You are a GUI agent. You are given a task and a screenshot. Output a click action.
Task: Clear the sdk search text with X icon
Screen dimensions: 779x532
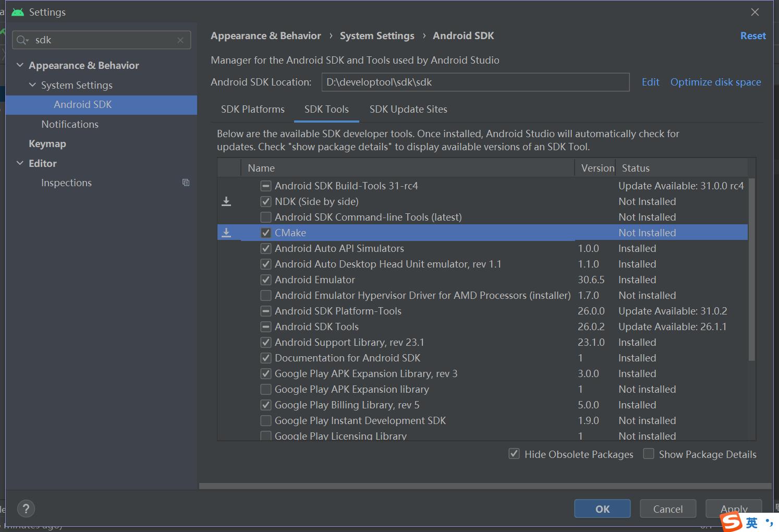point(180,40)
